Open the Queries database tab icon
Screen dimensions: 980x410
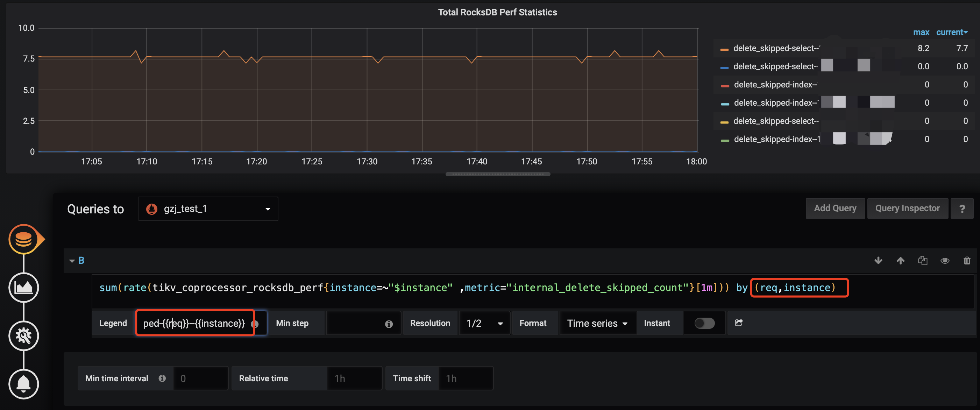coord(23,239)
